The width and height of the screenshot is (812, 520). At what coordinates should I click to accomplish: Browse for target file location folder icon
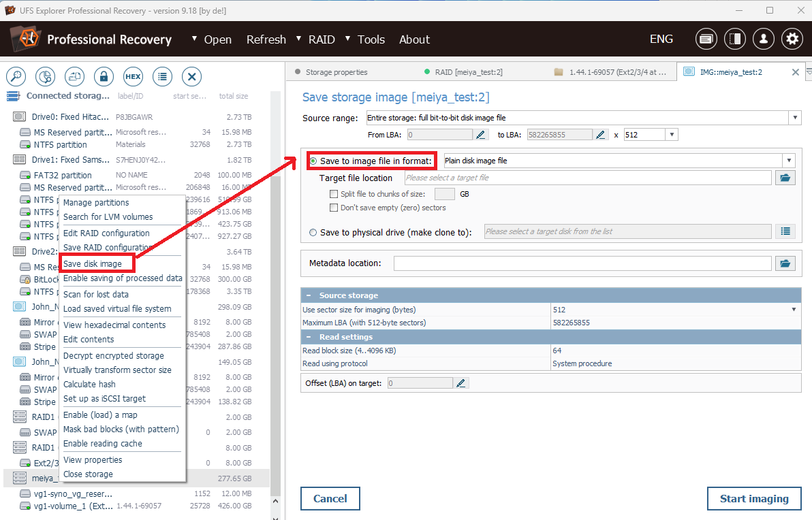(x=785, y=178)
